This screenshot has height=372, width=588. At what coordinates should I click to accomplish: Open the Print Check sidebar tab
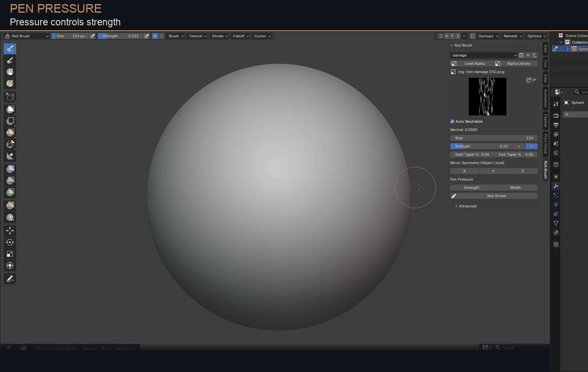[546, 144]
